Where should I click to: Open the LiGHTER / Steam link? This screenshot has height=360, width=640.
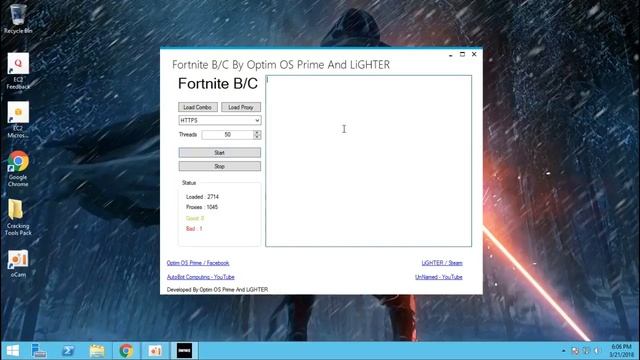point(442,263)
